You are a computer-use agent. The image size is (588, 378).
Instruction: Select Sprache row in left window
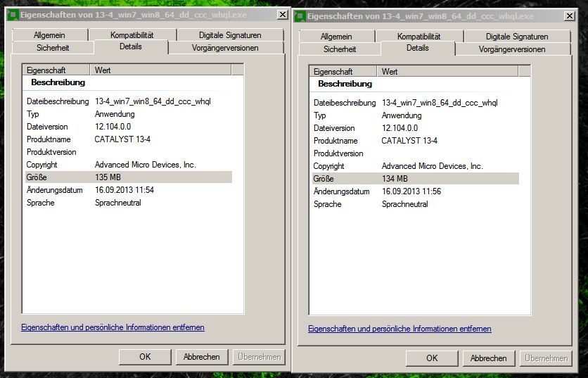coord(129,203)
